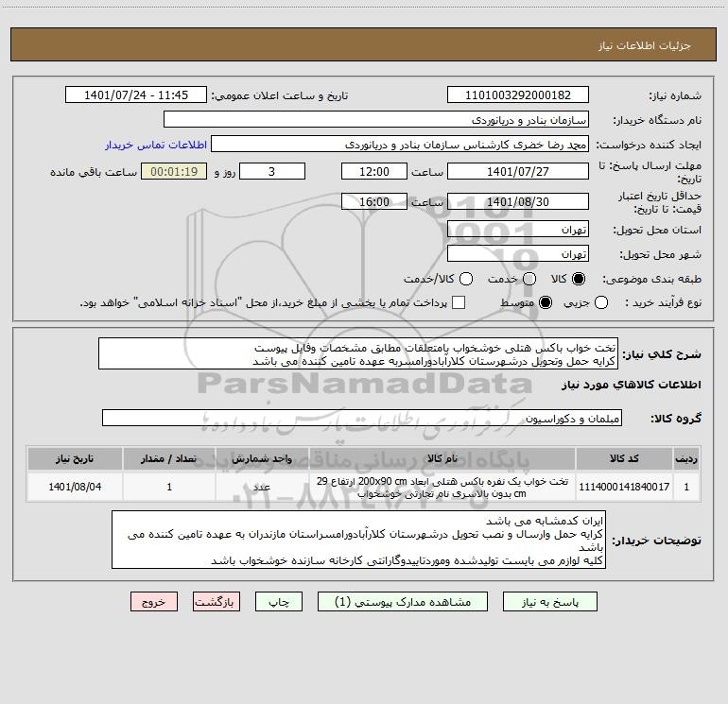728x704 pixels.
Task: Click the delivery city field تهران
Action: [518, 254]
